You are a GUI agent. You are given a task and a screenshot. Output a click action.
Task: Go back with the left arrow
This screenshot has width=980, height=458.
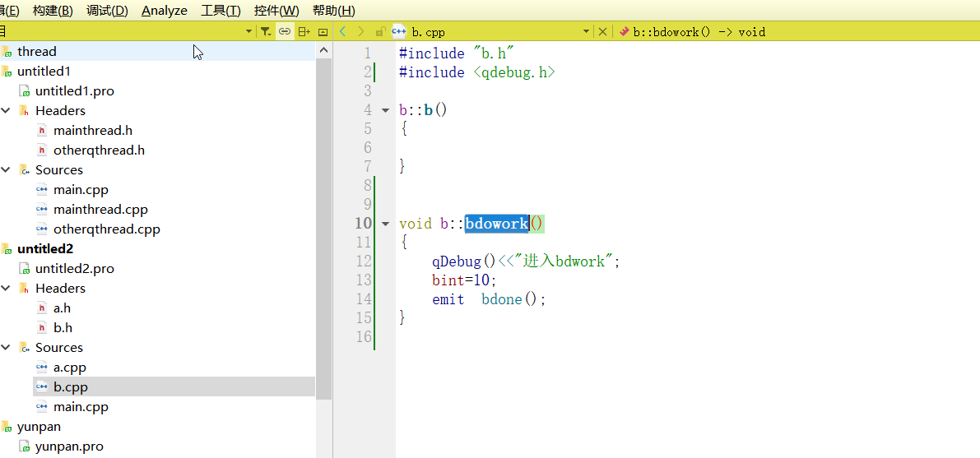342,31
